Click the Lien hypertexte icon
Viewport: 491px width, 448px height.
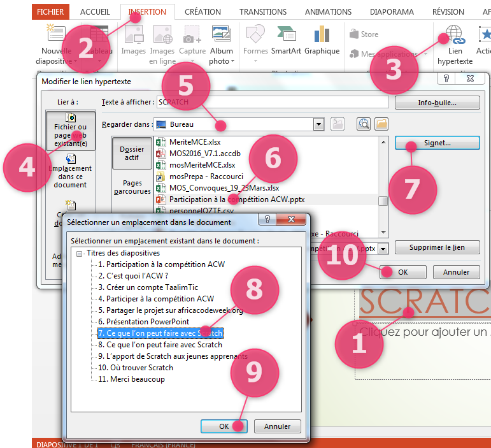pyautogui.click(x=455, y=34)
